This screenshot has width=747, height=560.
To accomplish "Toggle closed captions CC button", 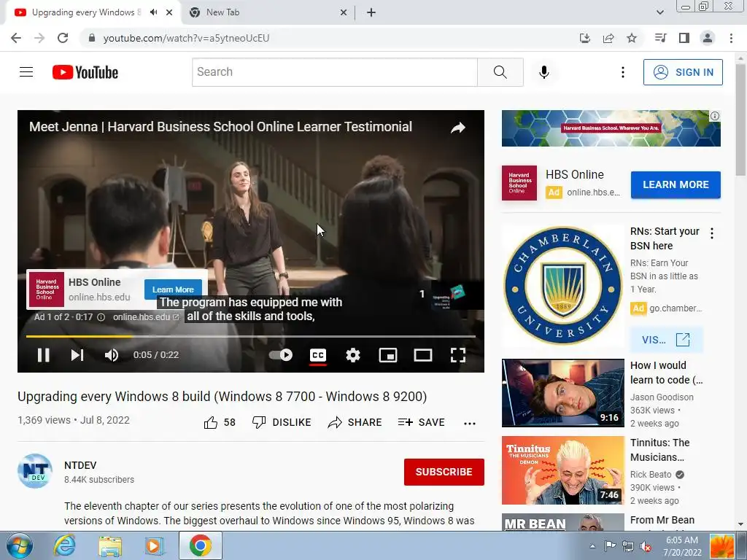I will click(318, 355).
